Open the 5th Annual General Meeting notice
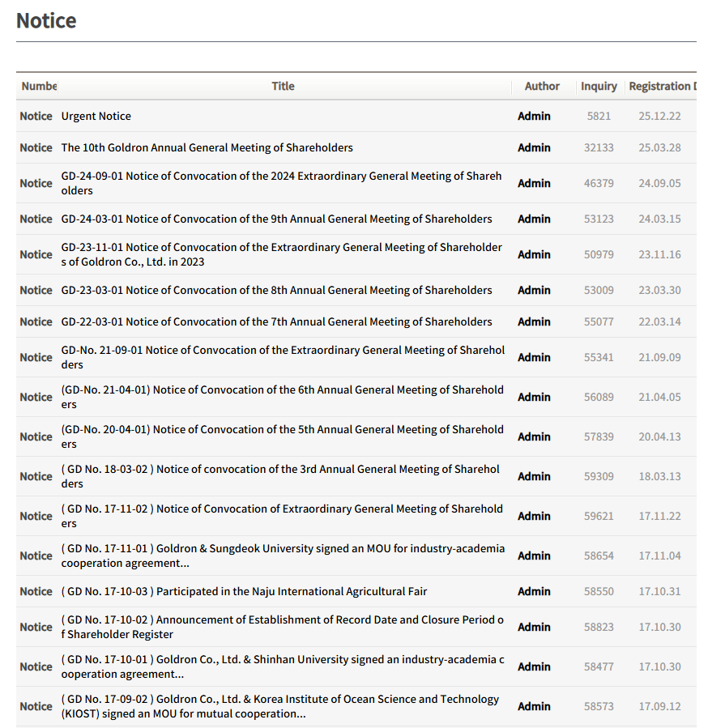 (x=282, y=436)
